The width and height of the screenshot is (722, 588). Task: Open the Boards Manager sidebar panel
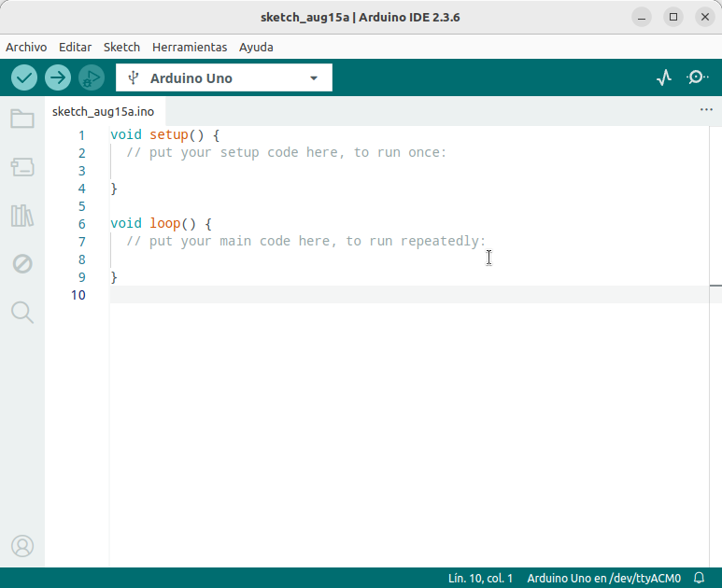click(x=22, y=167)
